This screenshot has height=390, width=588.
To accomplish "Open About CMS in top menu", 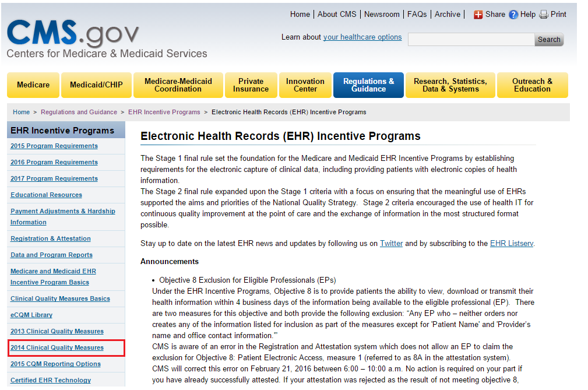I will pos(337,14).
